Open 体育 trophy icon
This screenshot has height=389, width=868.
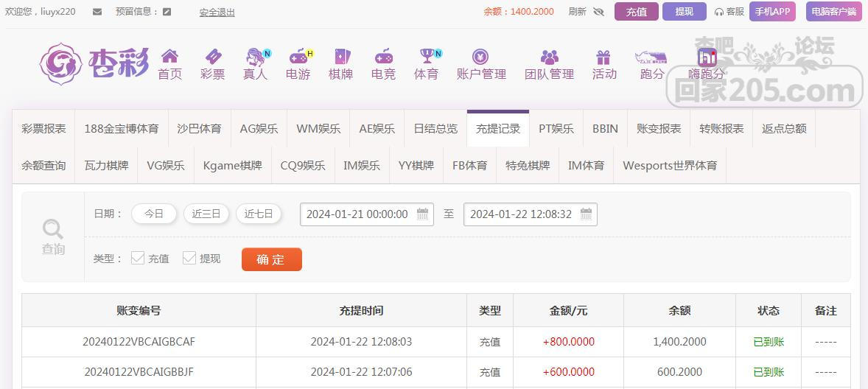pyautogui.click(x=427, y=56)
